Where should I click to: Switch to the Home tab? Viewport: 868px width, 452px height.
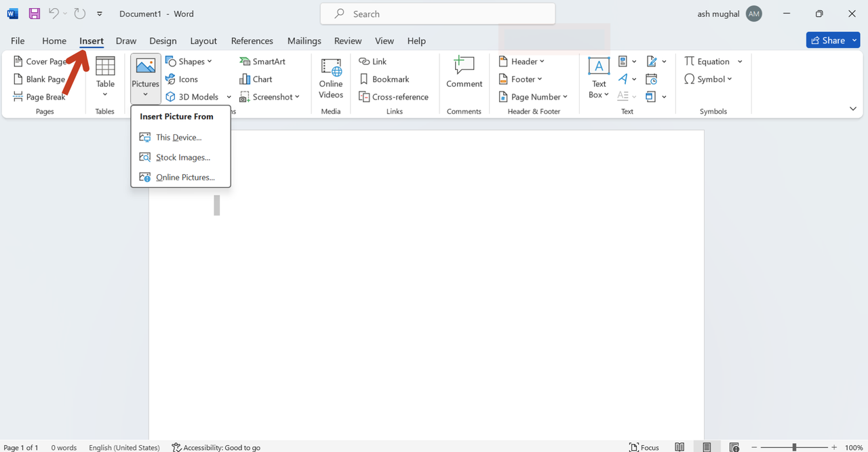pos(54,41)
